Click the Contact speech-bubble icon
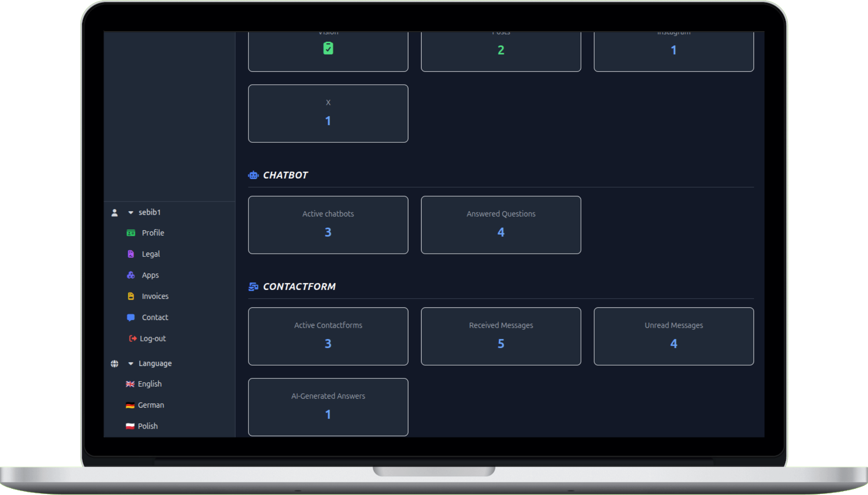The width and height of the screenshot is (868, 495). coord(131,317)
